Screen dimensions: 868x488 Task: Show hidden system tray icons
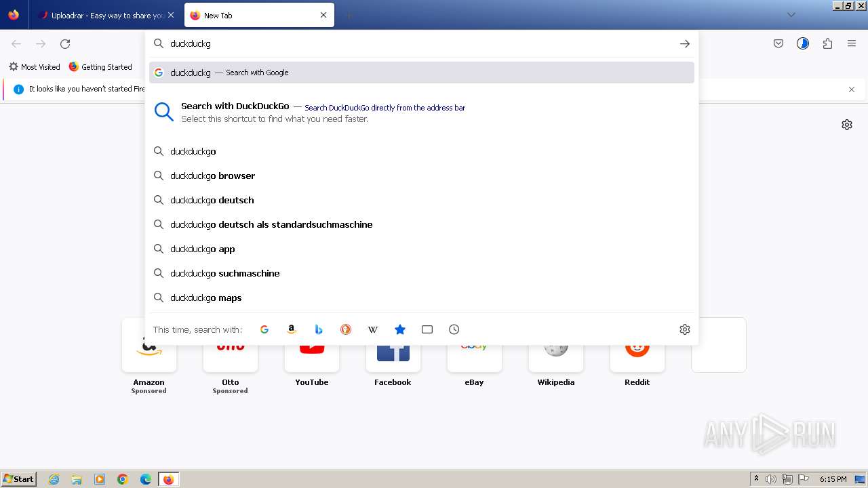(x=756, y=479)
